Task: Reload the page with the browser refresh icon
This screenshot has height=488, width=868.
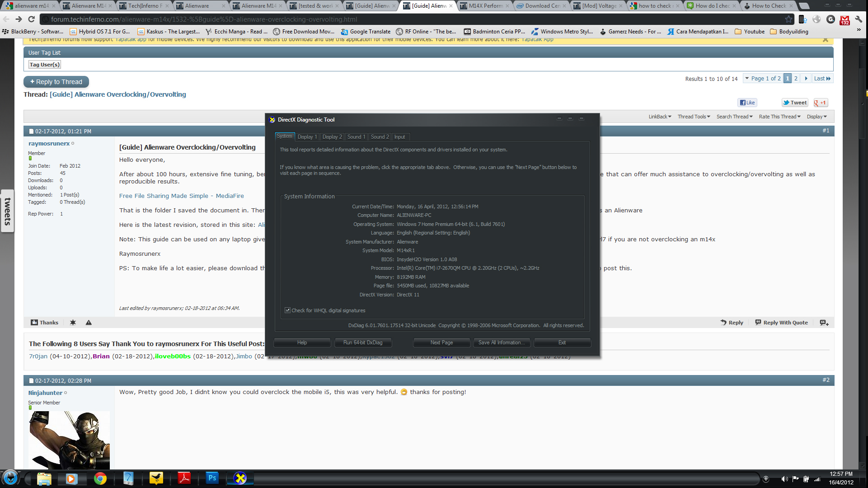Action: pyautogui.click(x=31, y=19)
